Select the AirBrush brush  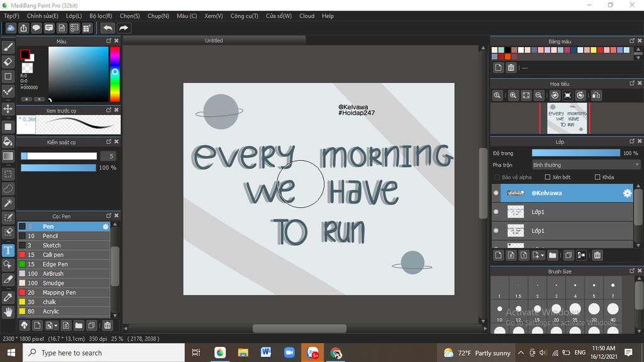[64, 274]
